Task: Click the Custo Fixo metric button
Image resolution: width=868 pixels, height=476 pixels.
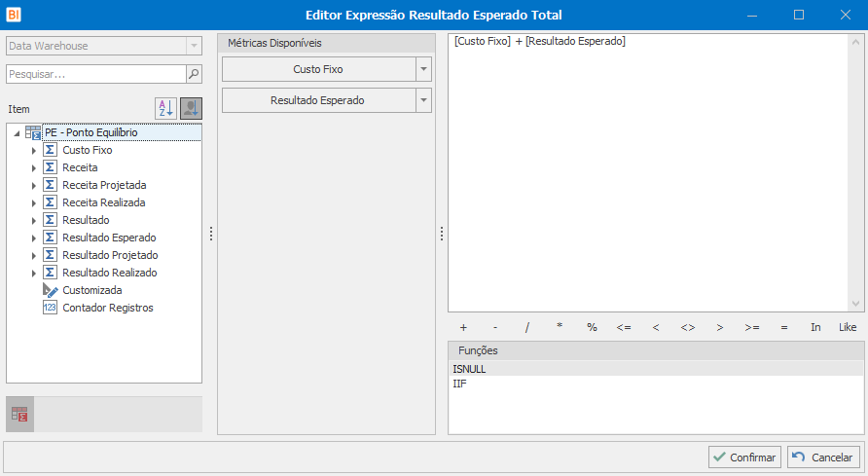Action: (x=318, y=69)
